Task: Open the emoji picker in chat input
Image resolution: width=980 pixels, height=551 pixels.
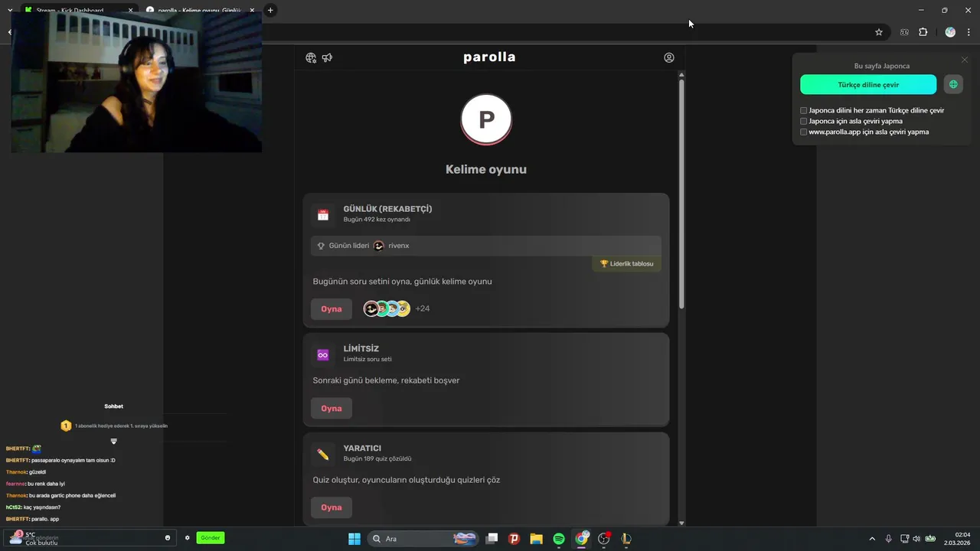Action: coord(168,538)
